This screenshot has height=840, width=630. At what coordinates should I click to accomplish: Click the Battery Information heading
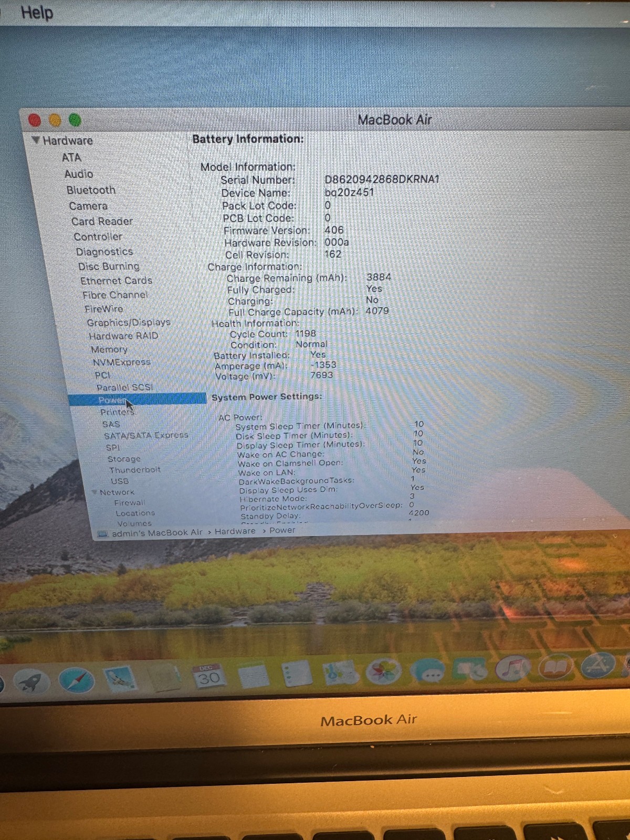pyautogui.click(x=248, y=139)
